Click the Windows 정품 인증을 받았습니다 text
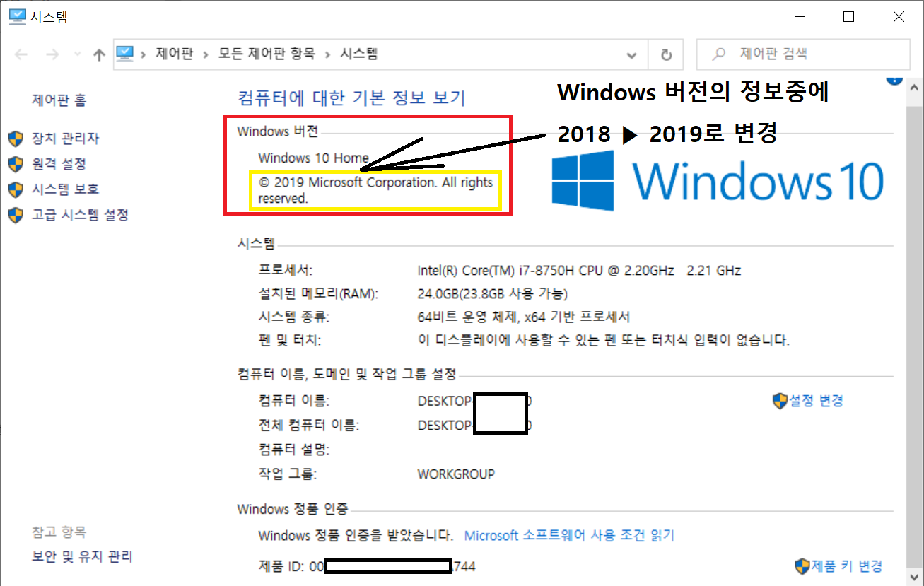924x586 pixels. tap(356, 536)
